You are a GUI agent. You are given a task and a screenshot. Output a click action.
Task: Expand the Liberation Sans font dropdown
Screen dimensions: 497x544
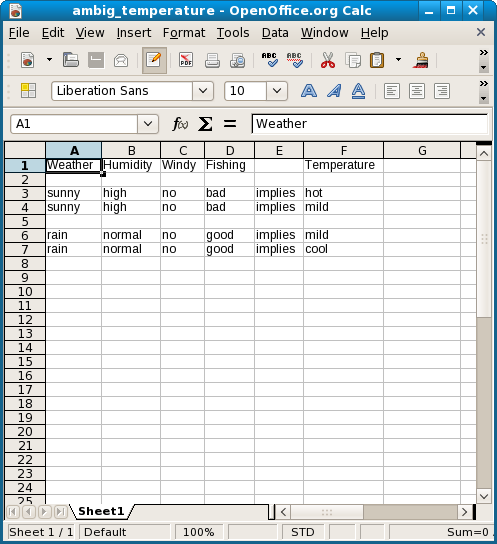pos(203,91)
